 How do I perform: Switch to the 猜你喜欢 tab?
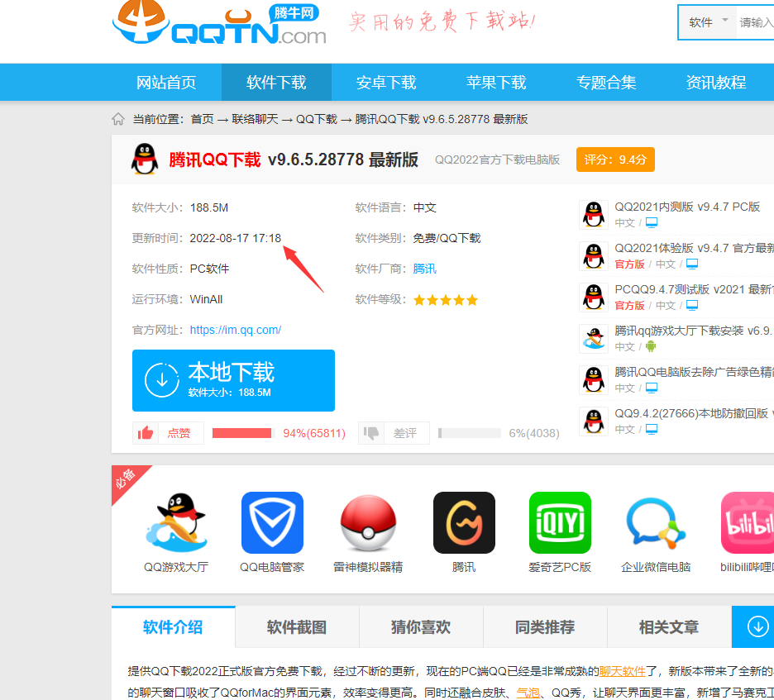421,626
